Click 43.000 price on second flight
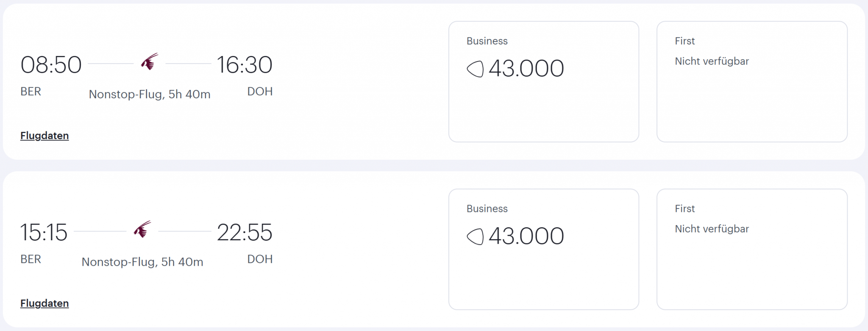Viewport: 868px width, 331px height. (526, 236)
